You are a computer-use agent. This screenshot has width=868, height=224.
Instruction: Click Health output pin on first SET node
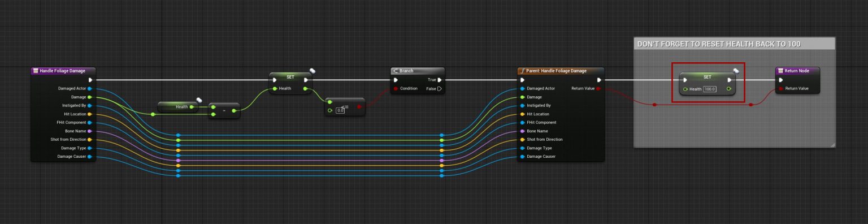pos(306,88)
